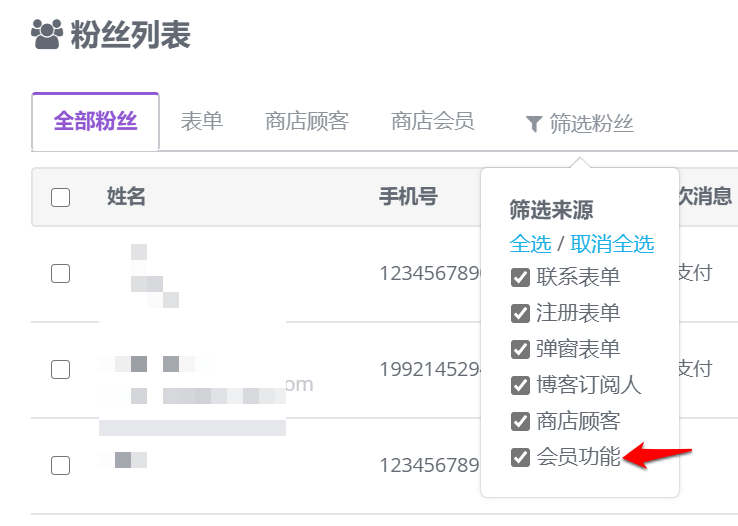Uncheck 商店顾客 in the filter list

pyautogui.click(x=520, y=422)
